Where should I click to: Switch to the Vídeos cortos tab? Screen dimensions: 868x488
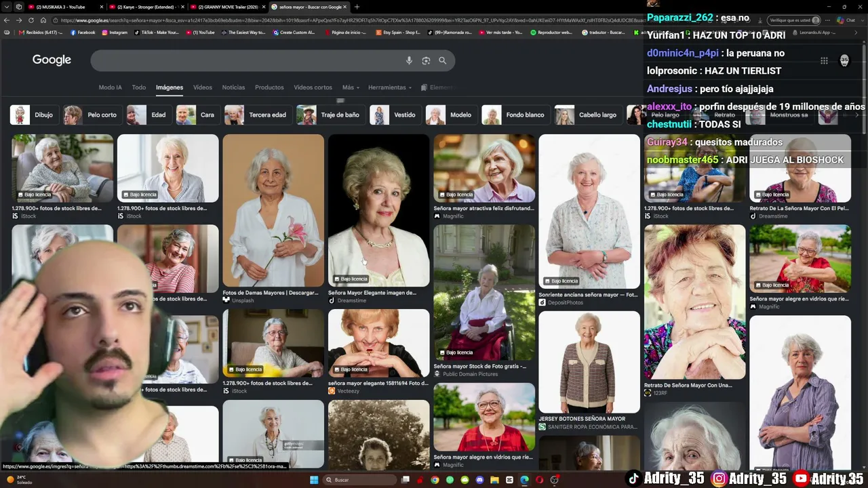click(313, 87)
